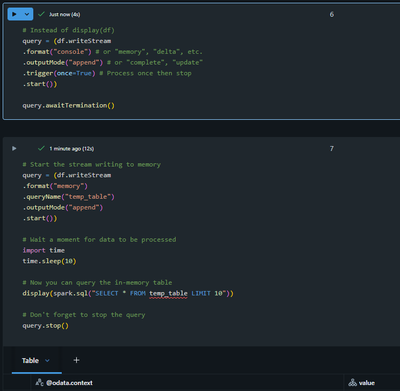400x391 pixels.
Task: Place cursor on .trigger(once=True) line
Action: pyautogui.click(x=107, y=73)
